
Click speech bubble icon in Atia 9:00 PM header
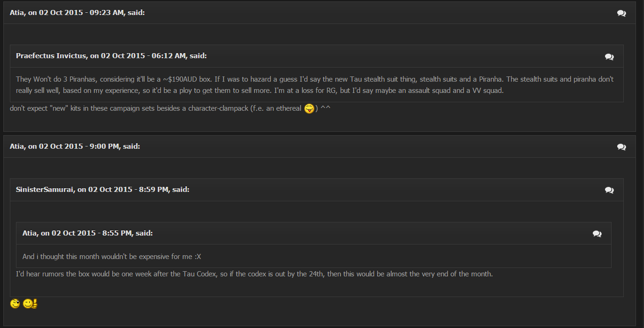click(x=621, y=147)
